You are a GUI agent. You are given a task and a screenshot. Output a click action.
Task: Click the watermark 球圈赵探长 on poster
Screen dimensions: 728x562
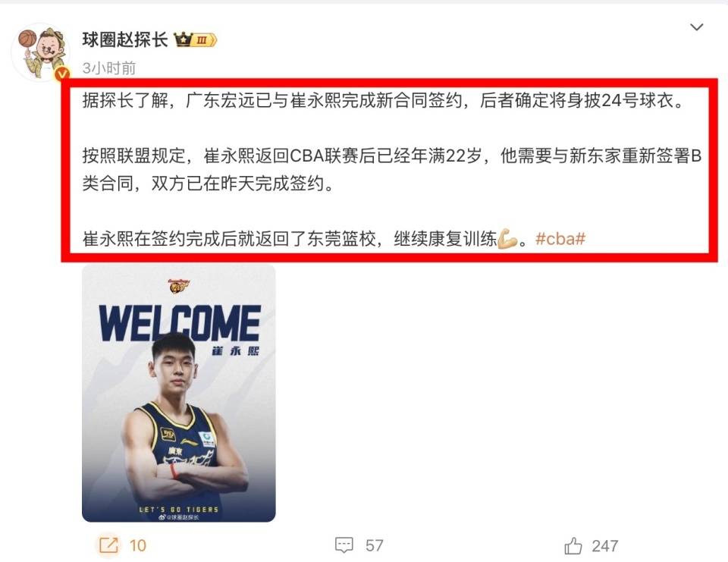(x=179, y=517)
